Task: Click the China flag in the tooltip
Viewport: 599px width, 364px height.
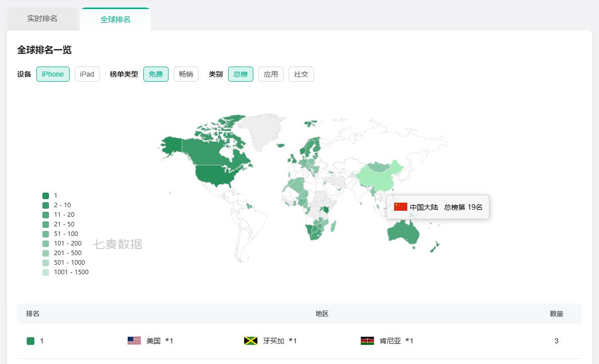Action: (x=400, y=207)
